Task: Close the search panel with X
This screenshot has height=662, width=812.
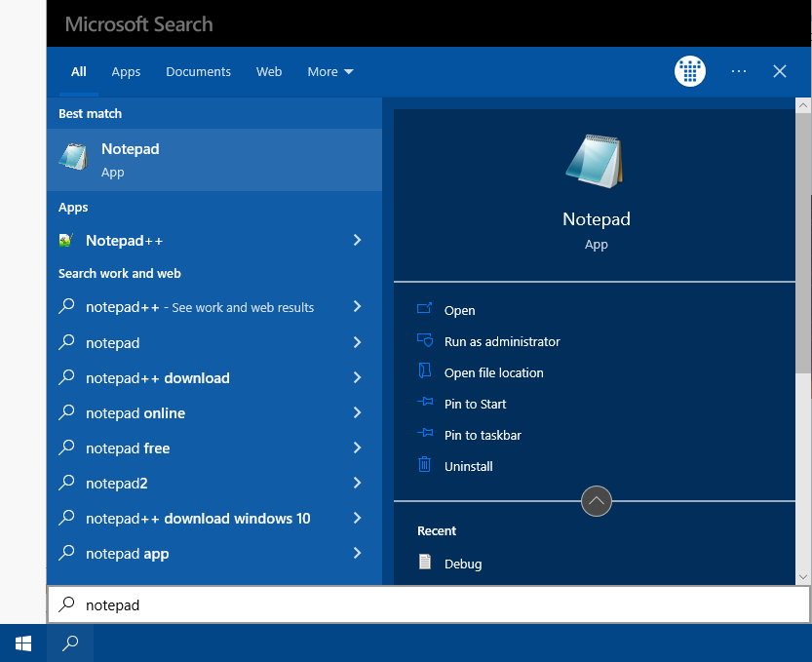Action: (780, 71)
